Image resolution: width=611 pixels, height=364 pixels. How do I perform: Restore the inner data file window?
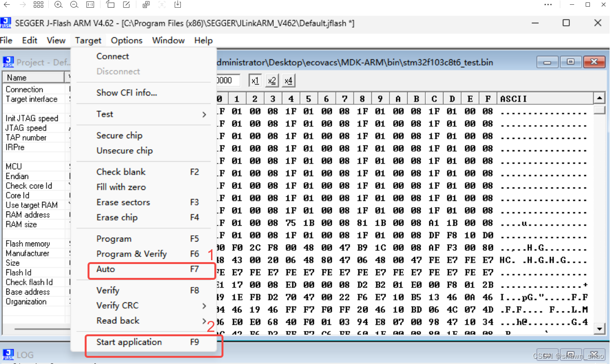tap(570, 62)
